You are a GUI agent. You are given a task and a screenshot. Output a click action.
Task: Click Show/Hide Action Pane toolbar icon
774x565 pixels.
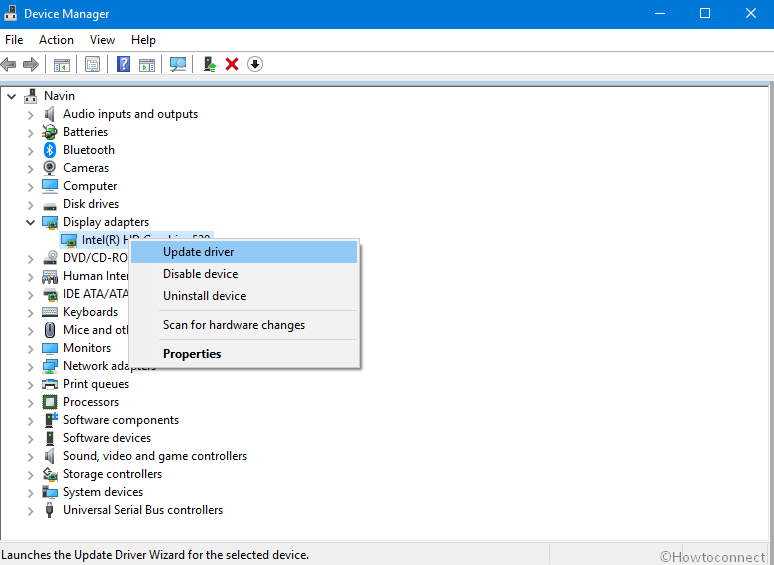tap(147, 64)
